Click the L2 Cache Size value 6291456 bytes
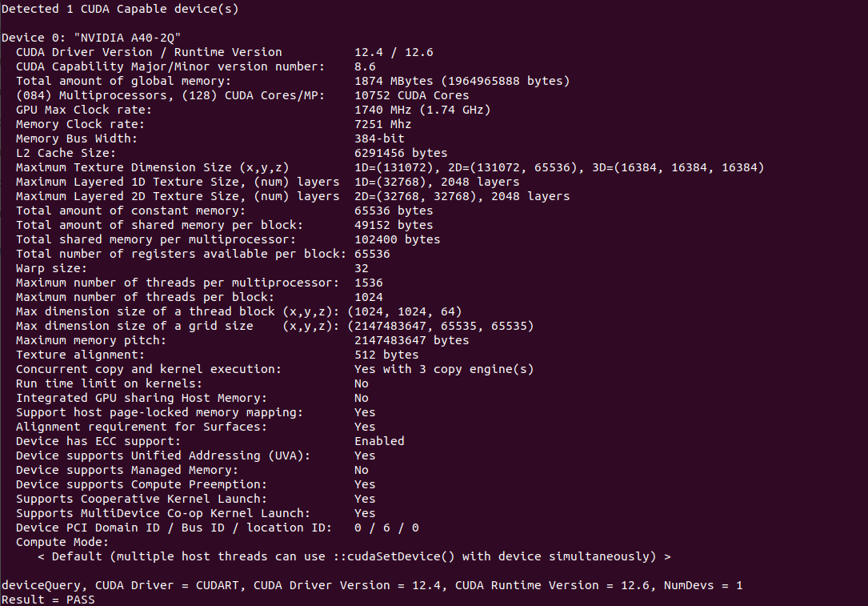Viewport: 868px width, 606px height. point(401,153)
